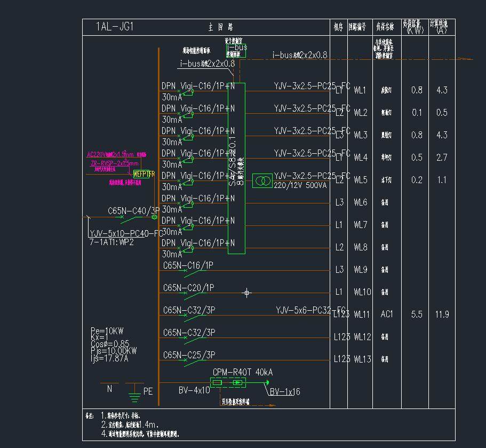The width and height of the screenshot is (486, 448).
Task: Select the N neutral bar label
Action: 109,389
